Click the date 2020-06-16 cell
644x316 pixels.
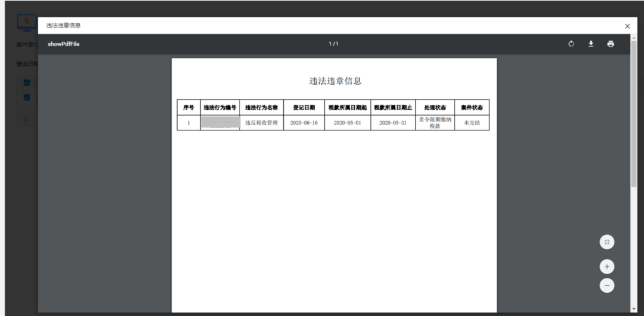click(304, 123)
